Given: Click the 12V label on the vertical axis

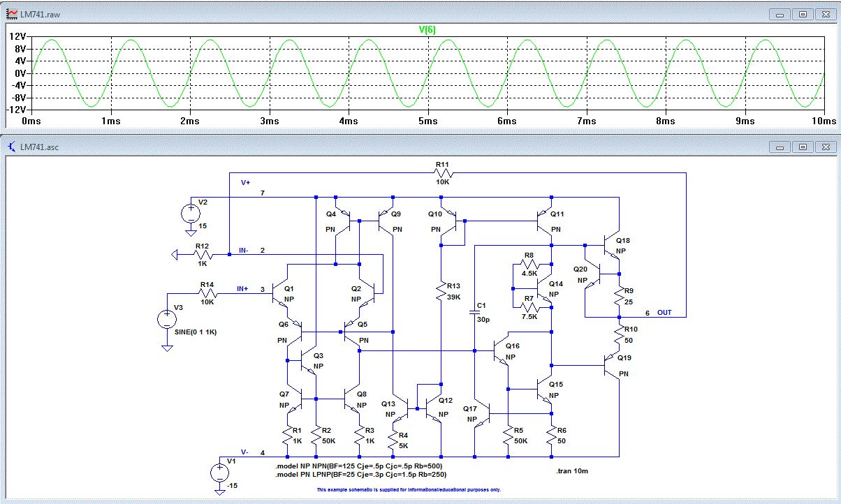Looking at the screenshot, I should [x=17, y=36].
